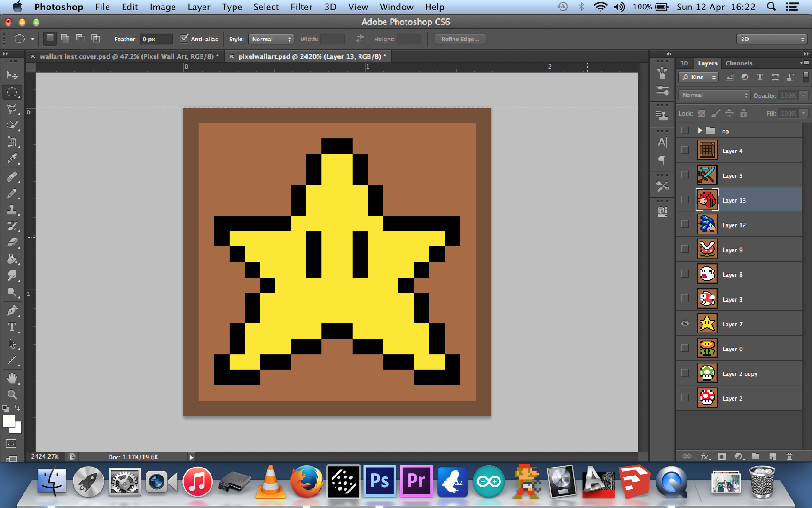
Task: Show Layer 4 visibility
Action: (x=685, y=150)
